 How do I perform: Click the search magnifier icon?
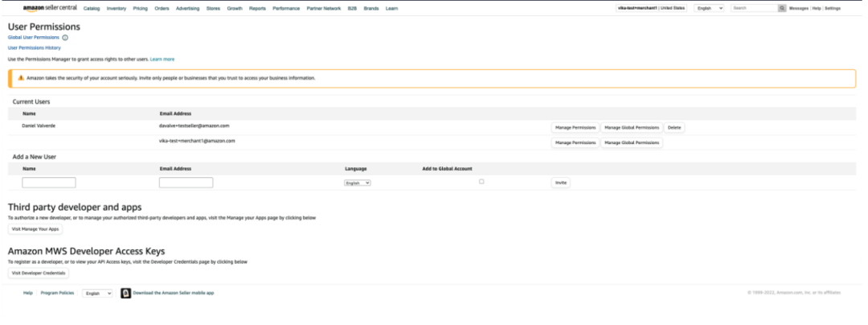782,8
